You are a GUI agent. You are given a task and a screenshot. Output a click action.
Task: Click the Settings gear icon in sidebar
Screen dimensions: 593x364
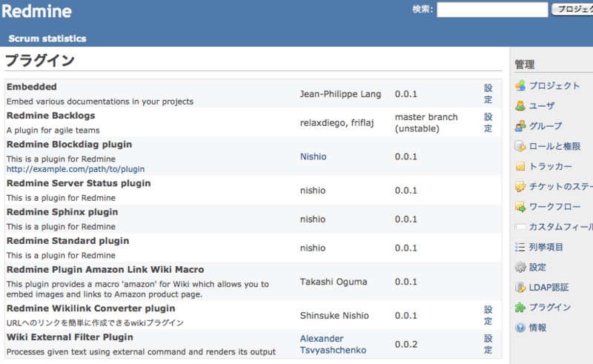coord(520,267)
